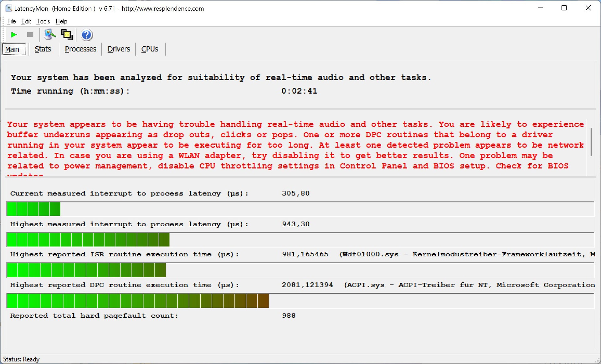Open the Help menu
The width and height of the screenshot is (601, 364).
(x=61, y=21)
